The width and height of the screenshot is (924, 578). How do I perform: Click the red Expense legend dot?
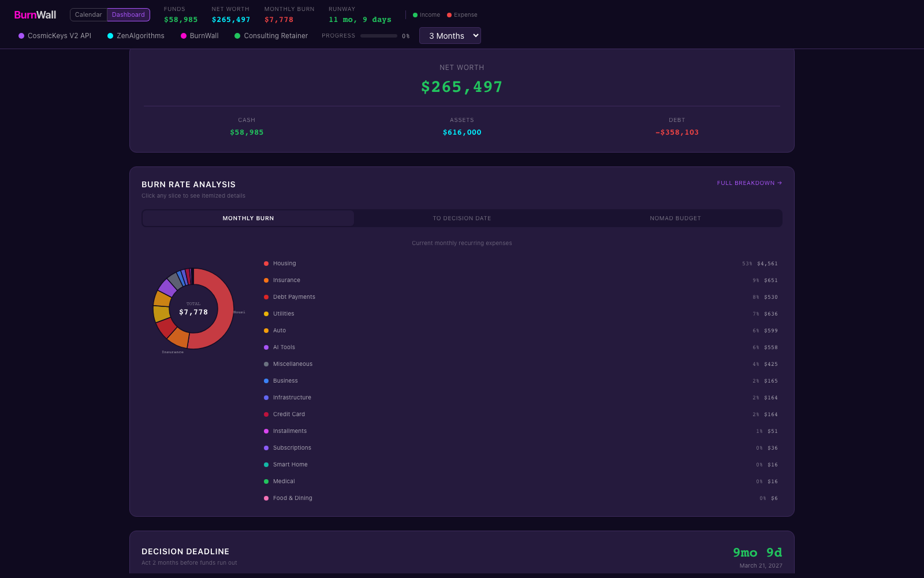click(x=449, y=15)
